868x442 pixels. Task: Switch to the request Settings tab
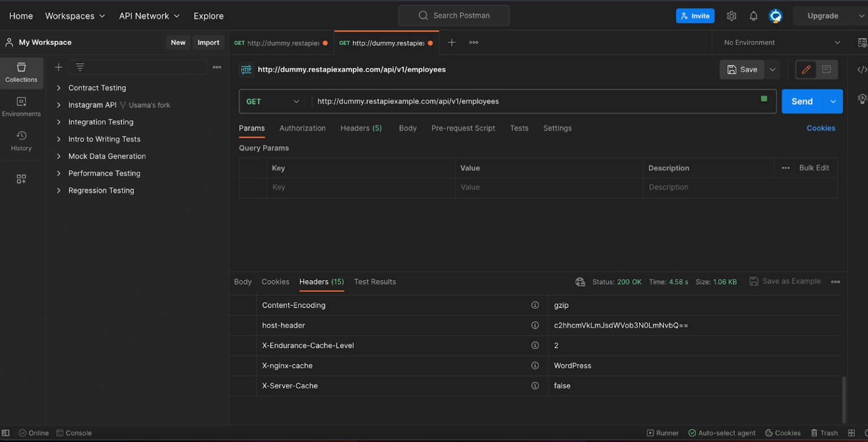(557, 128)
